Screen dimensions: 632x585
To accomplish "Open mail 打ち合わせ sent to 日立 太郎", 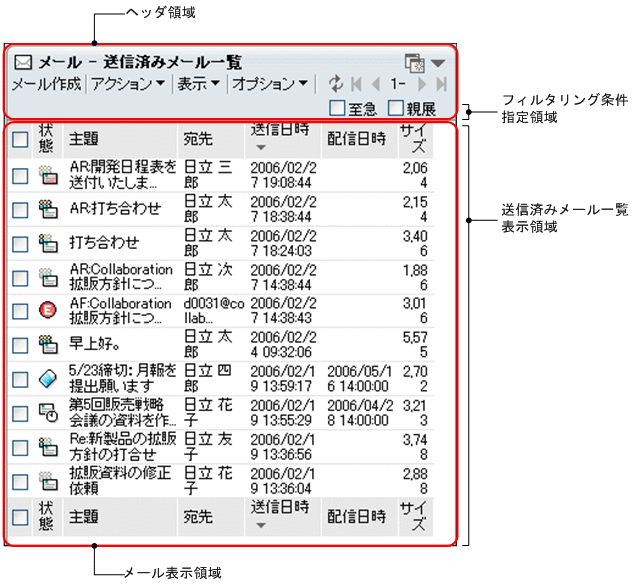I will click(104, 243).
